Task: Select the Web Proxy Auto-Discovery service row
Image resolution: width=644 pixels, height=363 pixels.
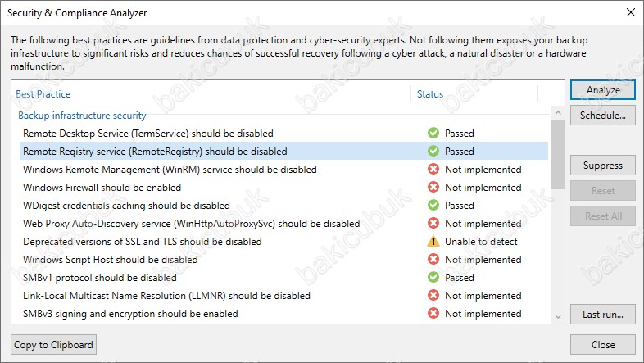Action: (283, 224)
